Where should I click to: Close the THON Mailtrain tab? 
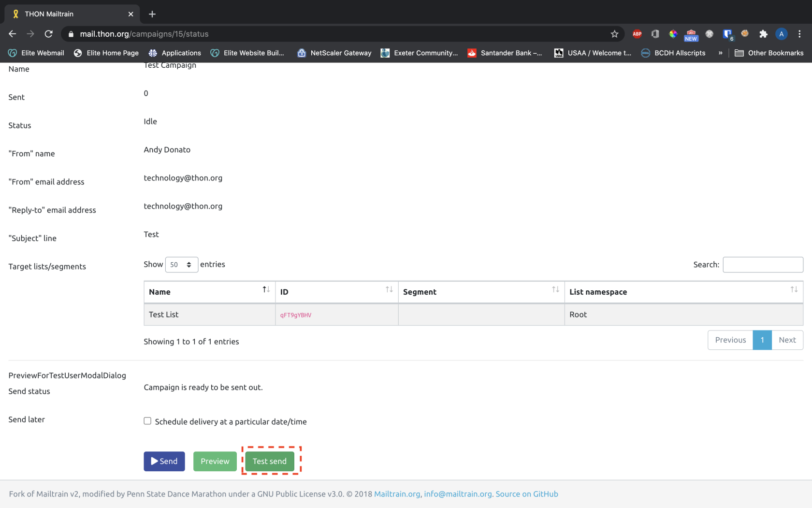tap(130, 14)
